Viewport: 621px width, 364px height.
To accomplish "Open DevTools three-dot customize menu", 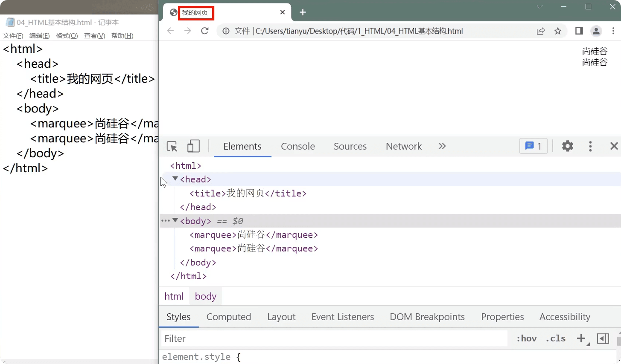I will (590, 146).
